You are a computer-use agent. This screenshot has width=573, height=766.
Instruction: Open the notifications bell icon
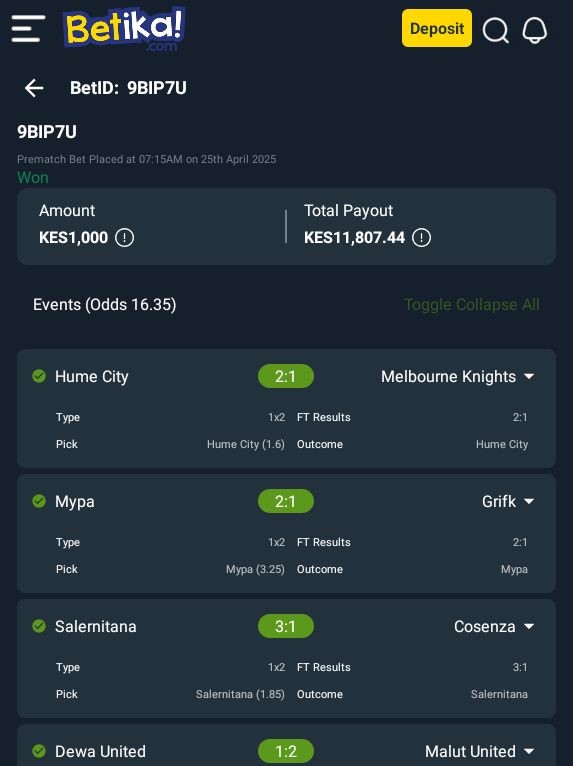pos(534,30)
